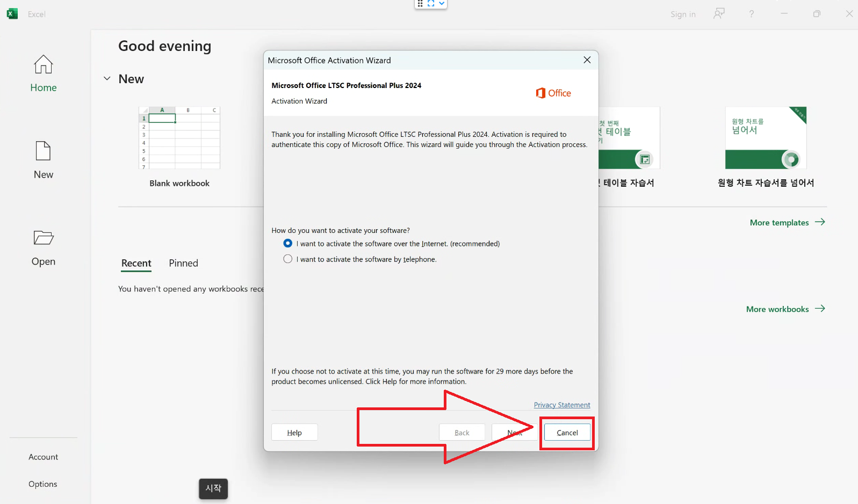Click the Back button in wizard
This screenshot has width=858, height=504.
pos(462,433)
